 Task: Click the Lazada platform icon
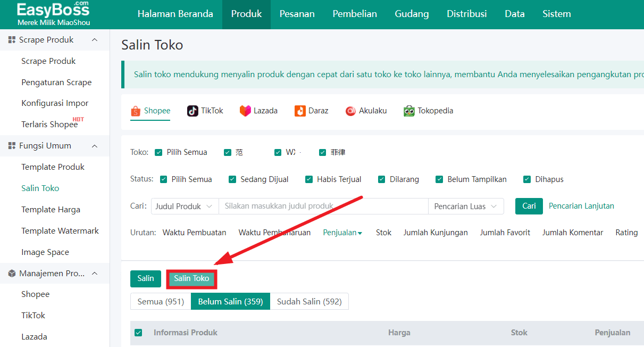coord(245,111)
